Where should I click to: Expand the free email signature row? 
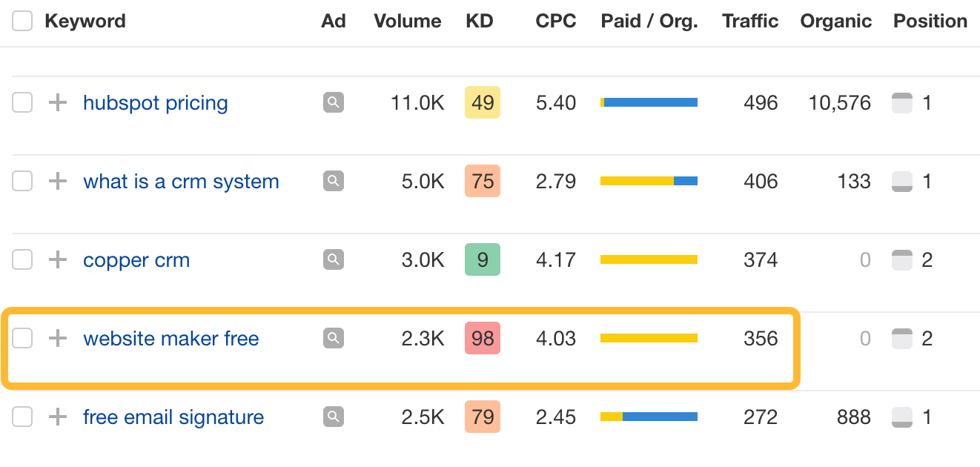[x=57, y=417]
